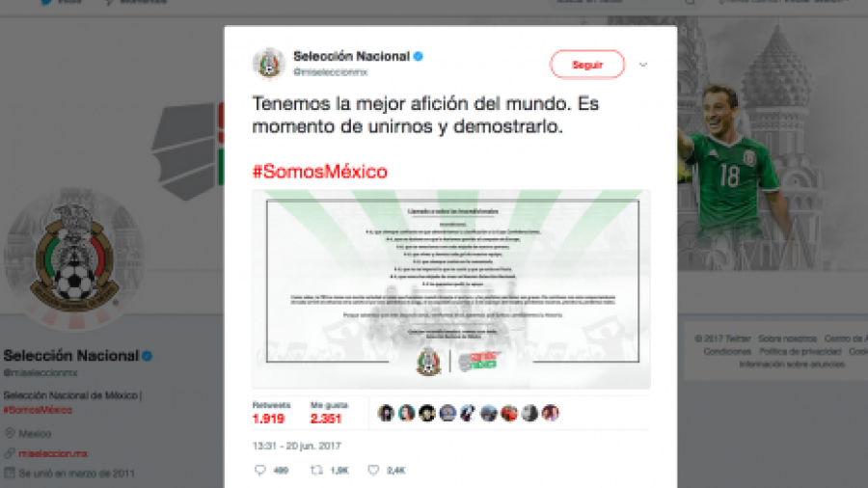Click the retweet arrows icon
The height and width of the screenshot is (488, 868).
316,471
